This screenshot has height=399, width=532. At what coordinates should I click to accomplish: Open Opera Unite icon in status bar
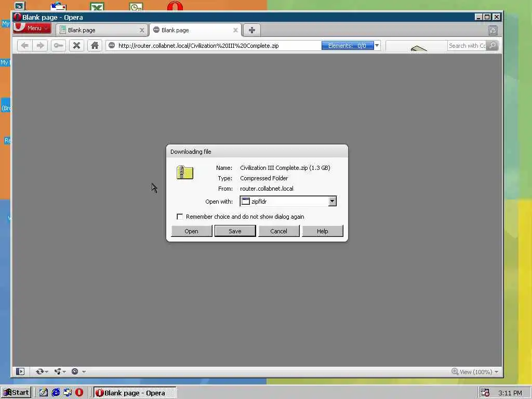[x=58, y=371]
